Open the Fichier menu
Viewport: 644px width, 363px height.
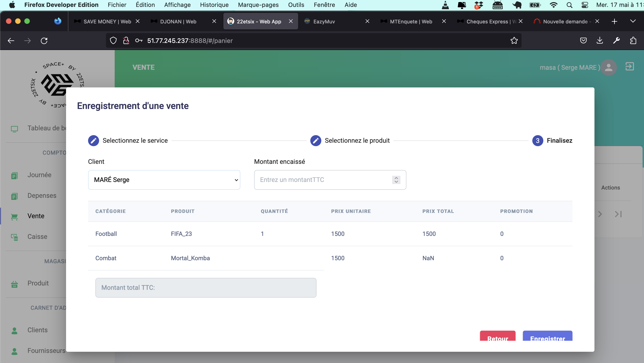[x=117, y=5]
